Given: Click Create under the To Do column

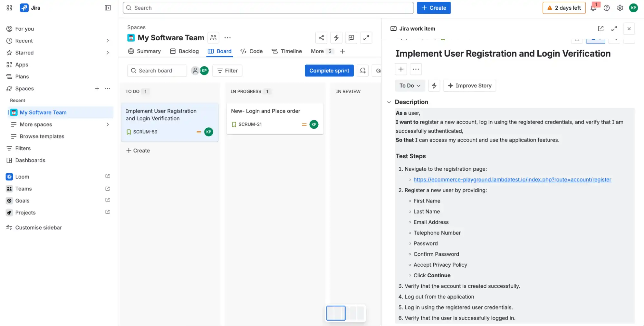Looking at the screenshot, I should tap(138, 151).
